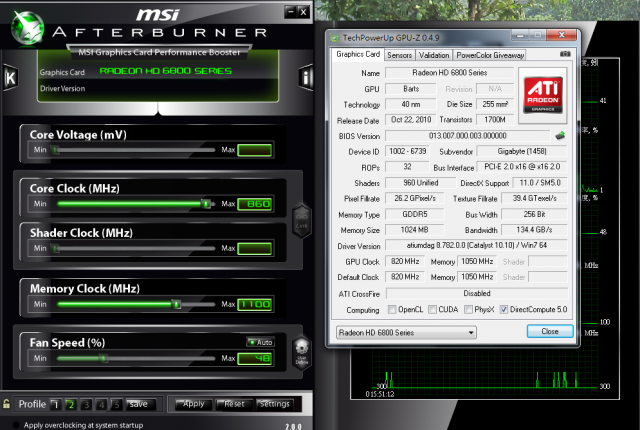
Task: Minimize the MSI Afterburner window
Action: [x=290, y=12]
